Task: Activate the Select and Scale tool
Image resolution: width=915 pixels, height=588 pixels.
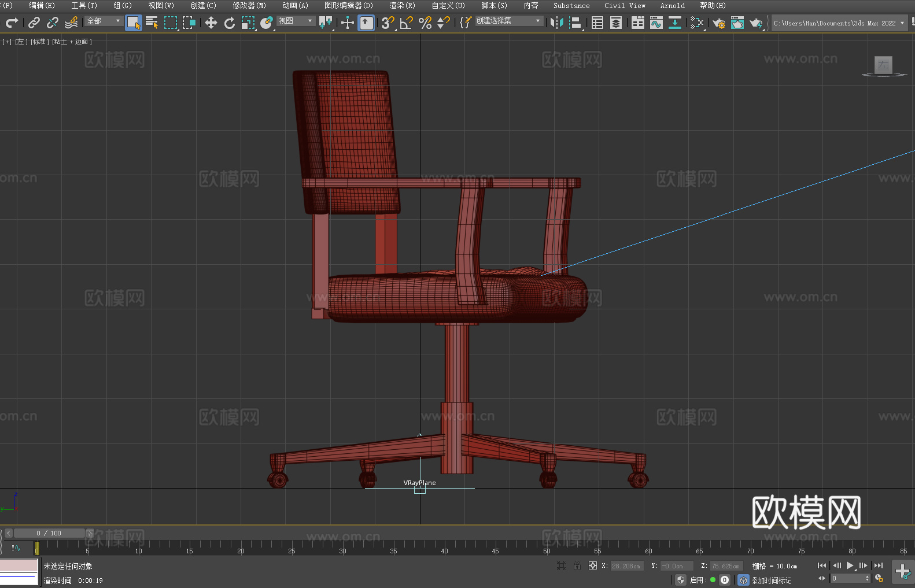Action: click(248, 23)
